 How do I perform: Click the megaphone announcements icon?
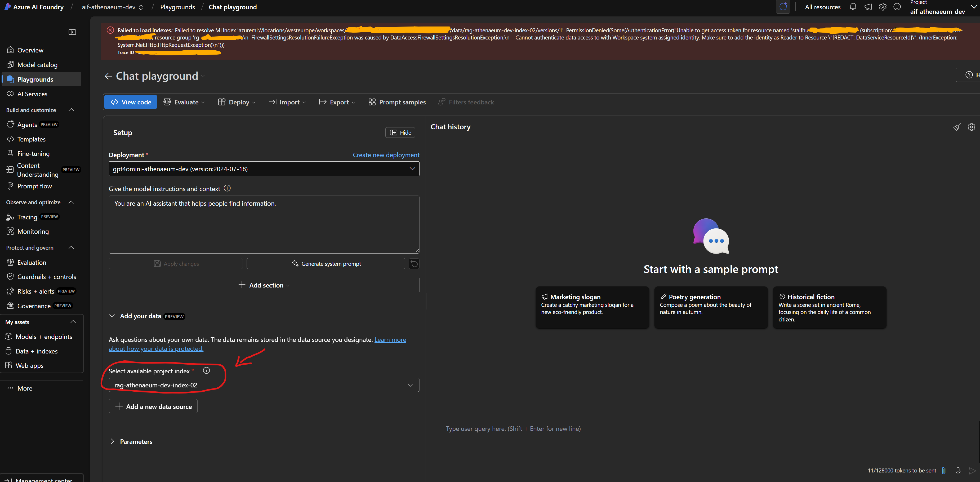pyautogui.click(x=868, y=7)
